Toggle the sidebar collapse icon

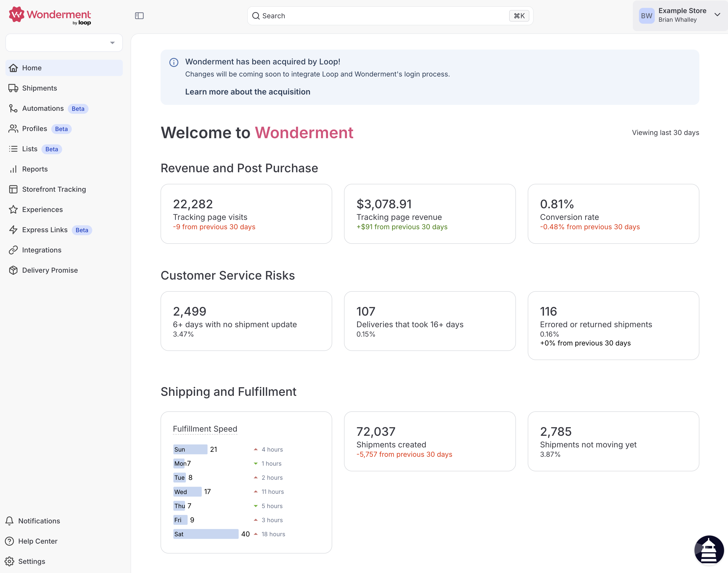[x=139, y=16]
